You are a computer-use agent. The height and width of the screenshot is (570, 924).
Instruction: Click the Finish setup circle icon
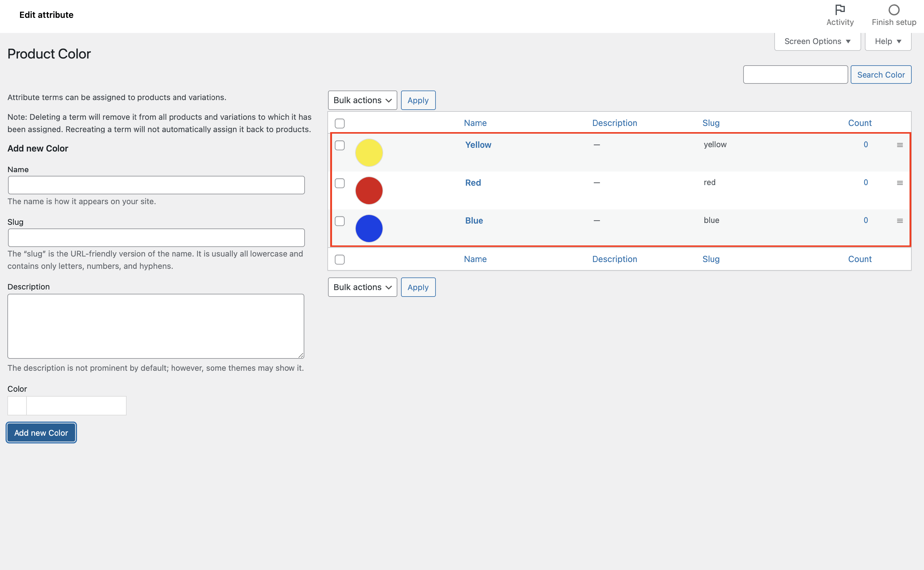[x=894, y=10]
